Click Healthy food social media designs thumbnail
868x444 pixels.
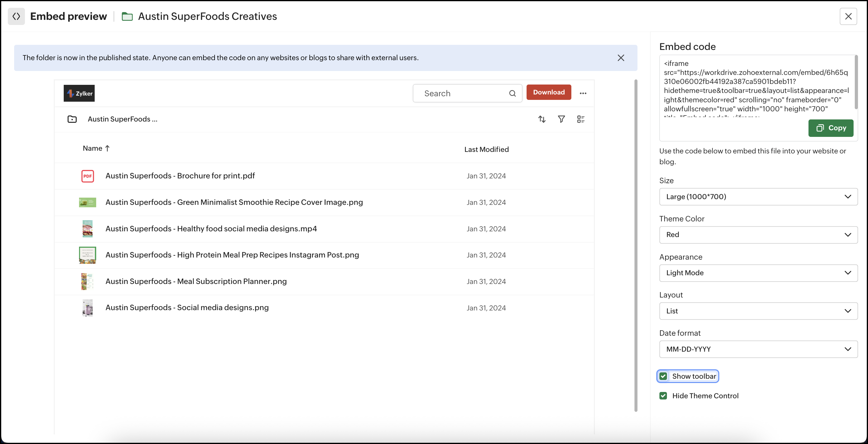pos(87,229)
